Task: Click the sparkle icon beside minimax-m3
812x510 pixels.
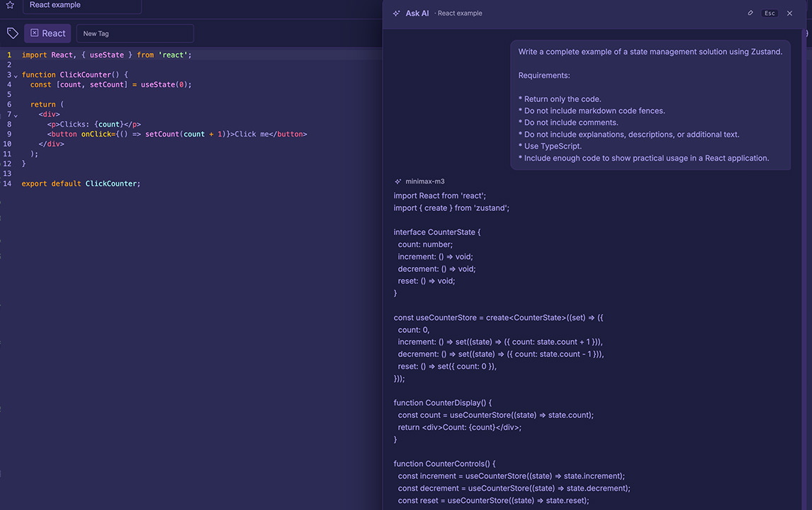Action: (397, 182)
